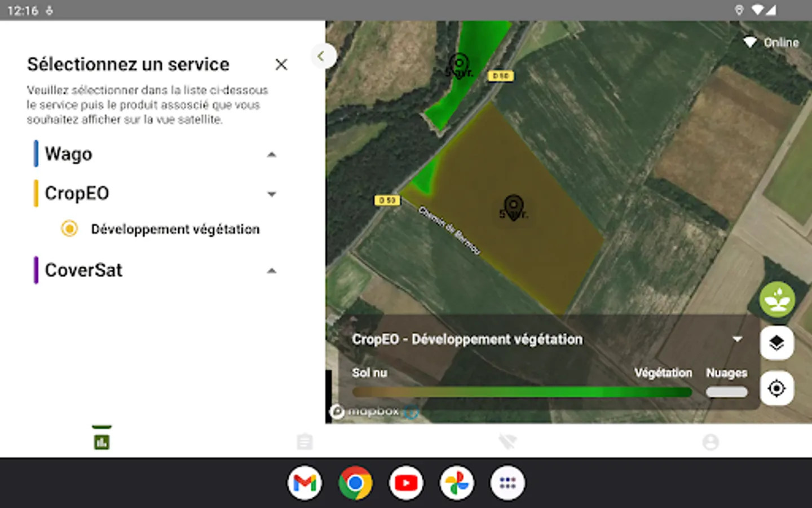Screen dimensions: 812x508
Task: Open the map layers button
Action: coord(777,343)
